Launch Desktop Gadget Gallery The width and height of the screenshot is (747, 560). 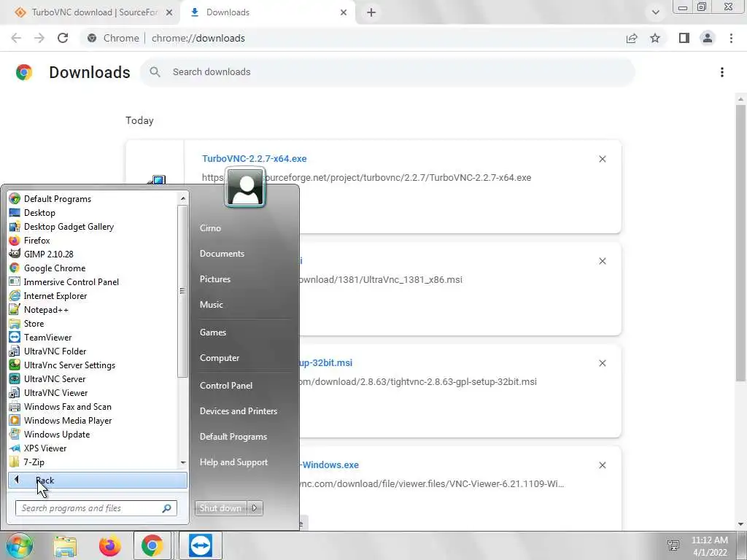click(69, 227)
